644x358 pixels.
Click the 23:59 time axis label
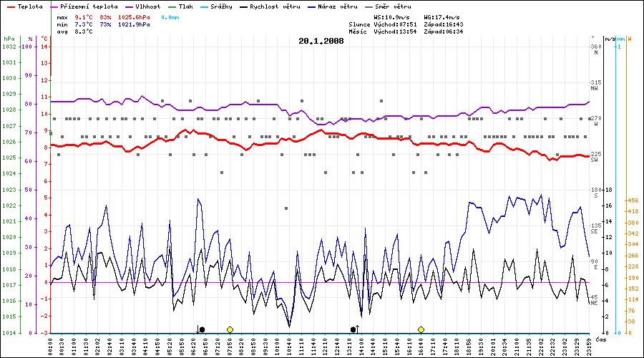click(x=590, y=347)
